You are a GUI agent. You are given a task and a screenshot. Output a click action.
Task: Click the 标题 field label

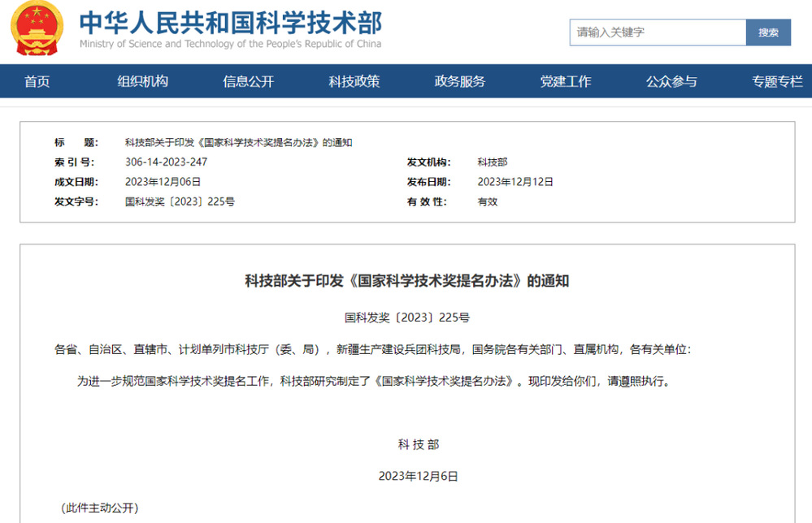pyautogui.click(x=76, y=142)
